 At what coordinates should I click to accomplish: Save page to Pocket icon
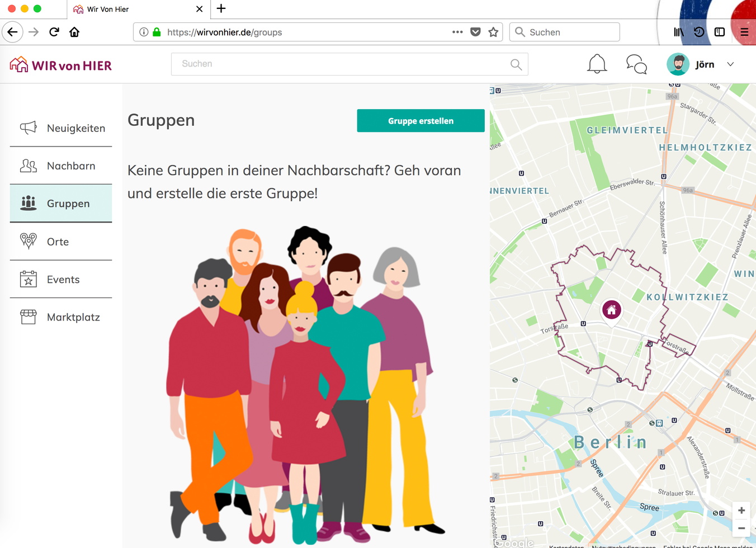point(475,32)
